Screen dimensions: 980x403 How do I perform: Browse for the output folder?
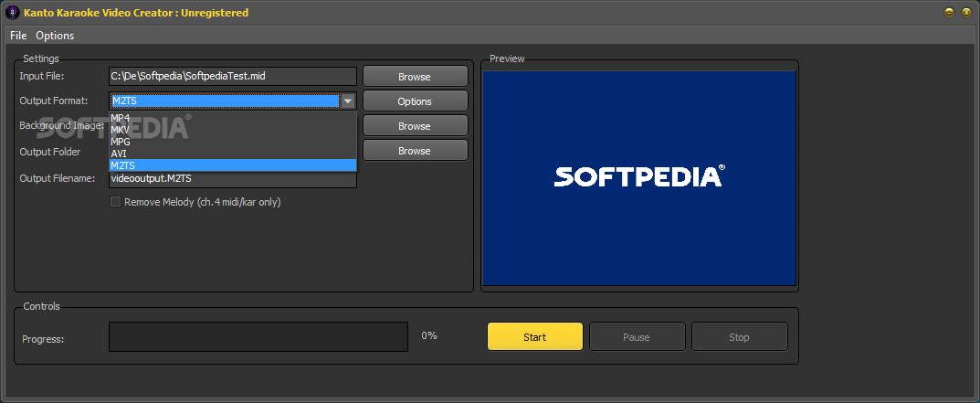point(415,150)
